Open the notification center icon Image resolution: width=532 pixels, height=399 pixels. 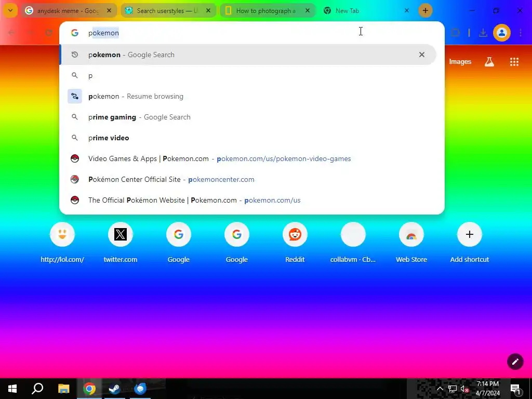pos(515,389)
